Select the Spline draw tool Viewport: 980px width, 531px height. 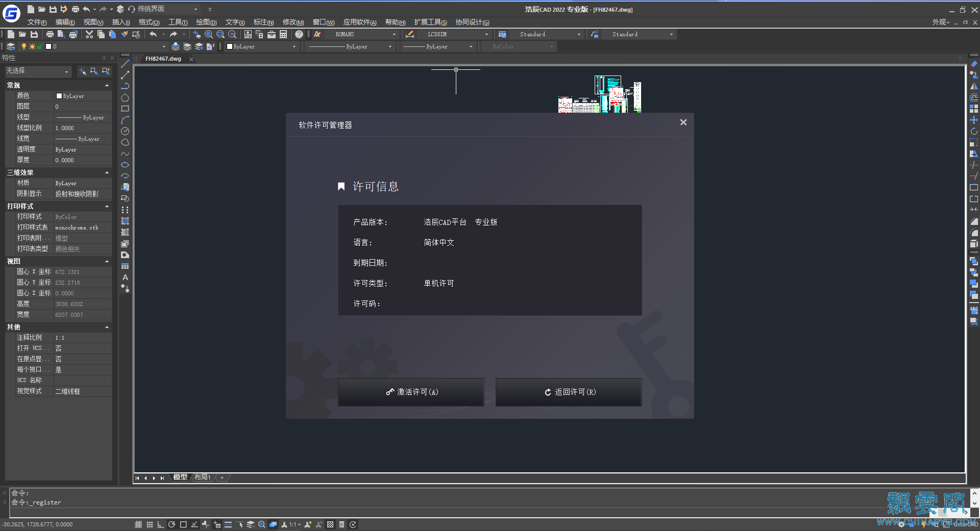tap(125, 154)
